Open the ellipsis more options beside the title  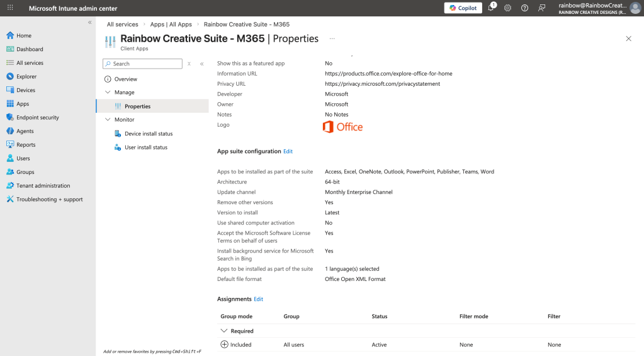[332, 38]
